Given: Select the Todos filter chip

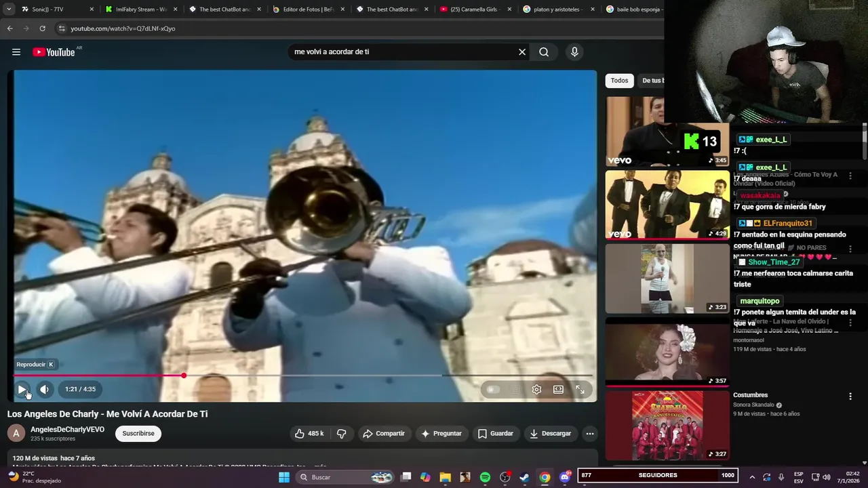Looking at the screenshot, I should (619, 81).
